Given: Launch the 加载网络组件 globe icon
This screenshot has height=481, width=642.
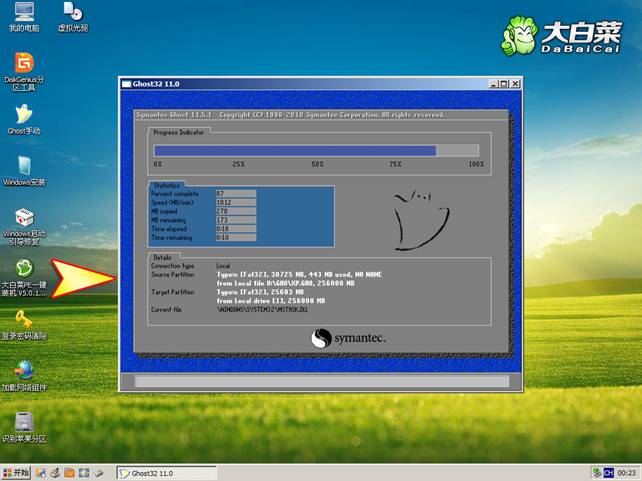Looking at the screenshot, I should (24, 371).
